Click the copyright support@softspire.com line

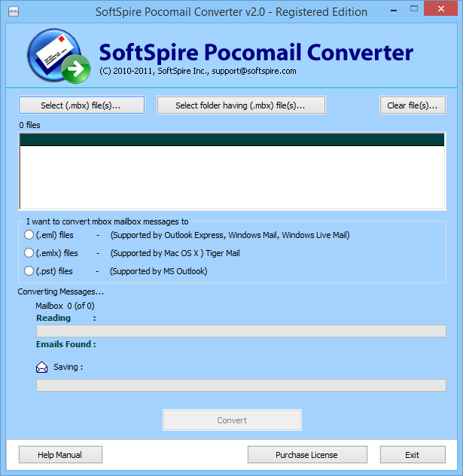click(198, 71)
